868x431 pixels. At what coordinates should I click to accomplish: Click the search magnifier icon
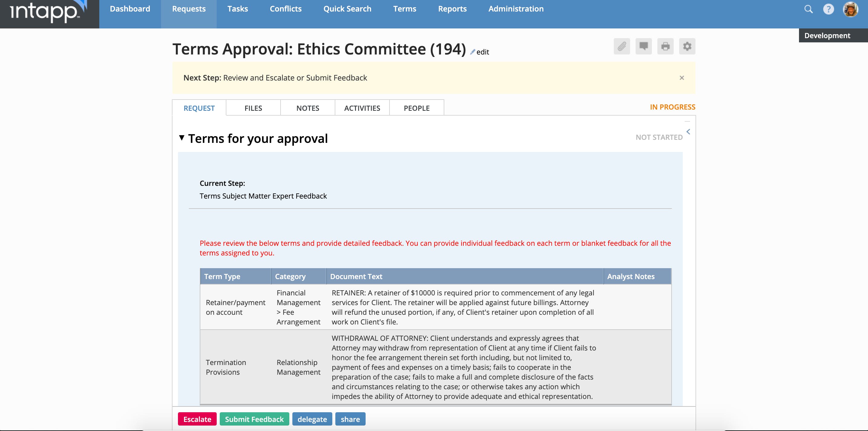808,9
